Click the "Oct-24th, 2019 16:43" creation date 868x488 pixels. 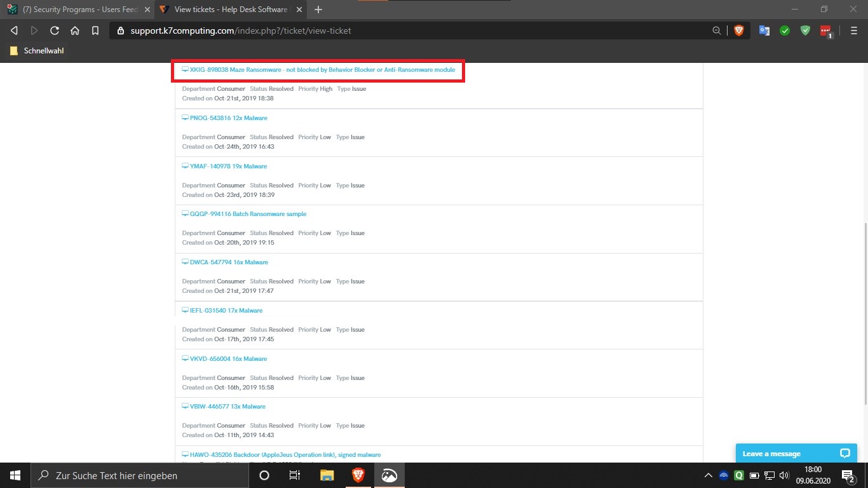(x=244, y=147)
